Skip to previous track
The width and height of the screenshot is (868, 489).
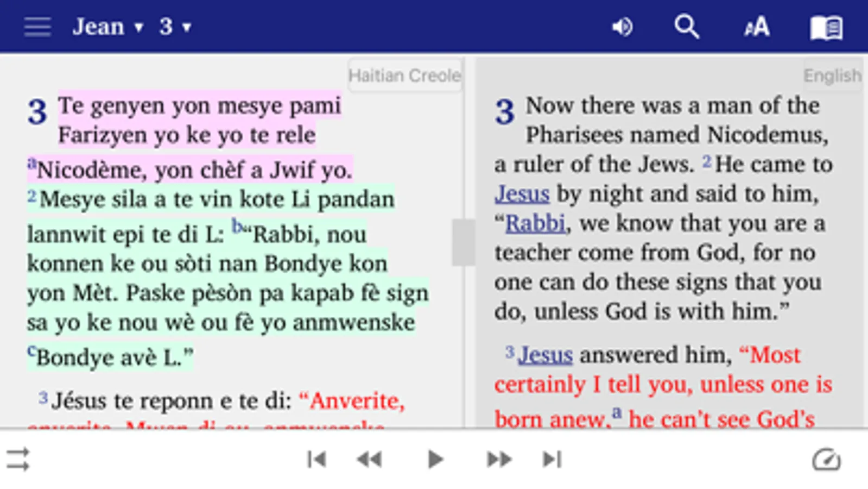(x=316, y=460)
